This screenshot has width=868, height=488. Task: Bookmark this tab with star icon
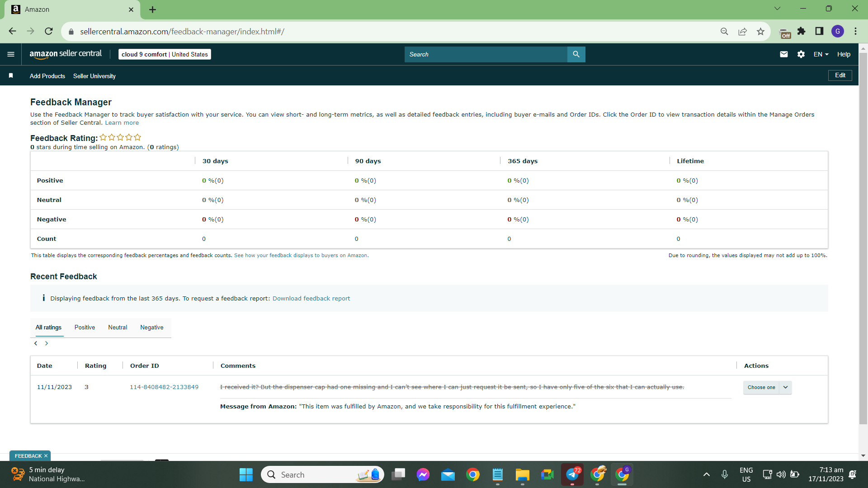point(760,31)
